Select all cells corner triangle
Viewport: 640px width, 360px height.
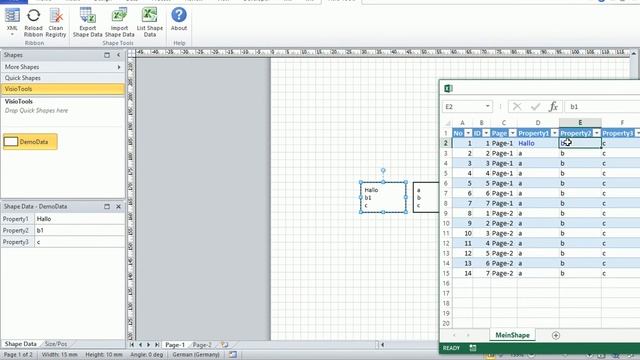(448, 123)
